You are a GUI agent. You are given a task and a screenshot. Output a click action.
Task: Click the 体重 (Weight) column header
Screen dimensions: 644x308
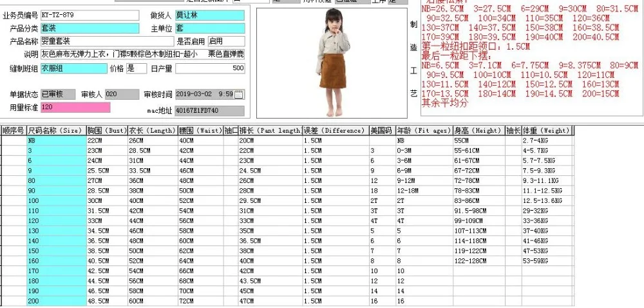tap(547, 131)
